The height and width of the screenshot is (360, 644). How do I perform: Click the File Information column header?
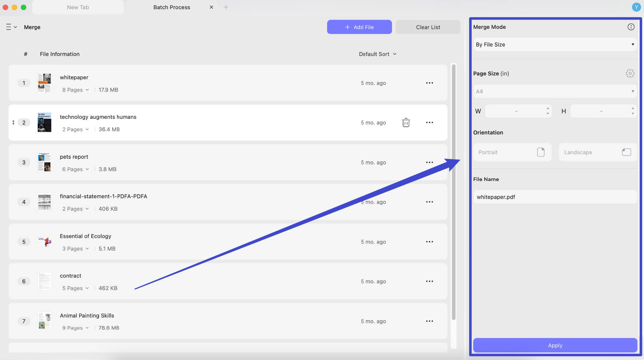(60, 54)
